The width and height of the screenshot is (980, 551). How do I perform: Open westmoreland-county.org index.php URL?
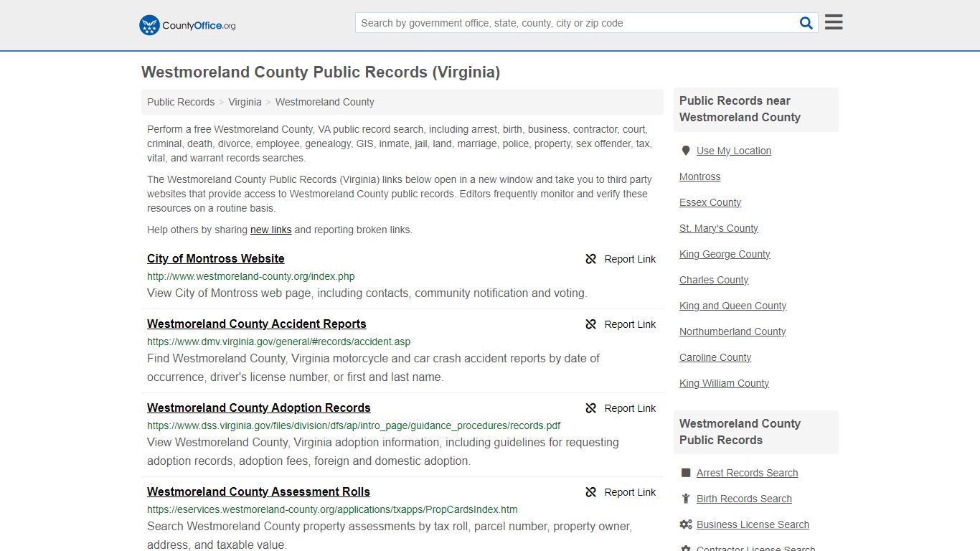point(251,276)
